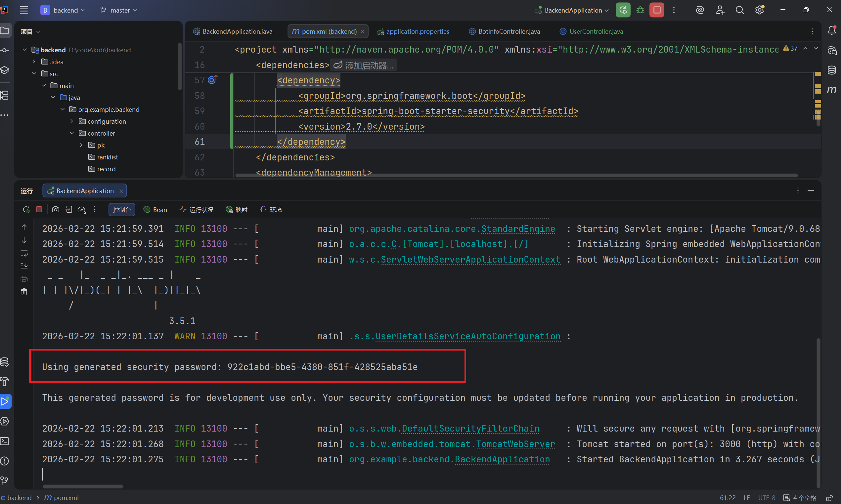Click the DefaultSecurityFilterChain link in console
841x504 pixels.
point(470,429)
